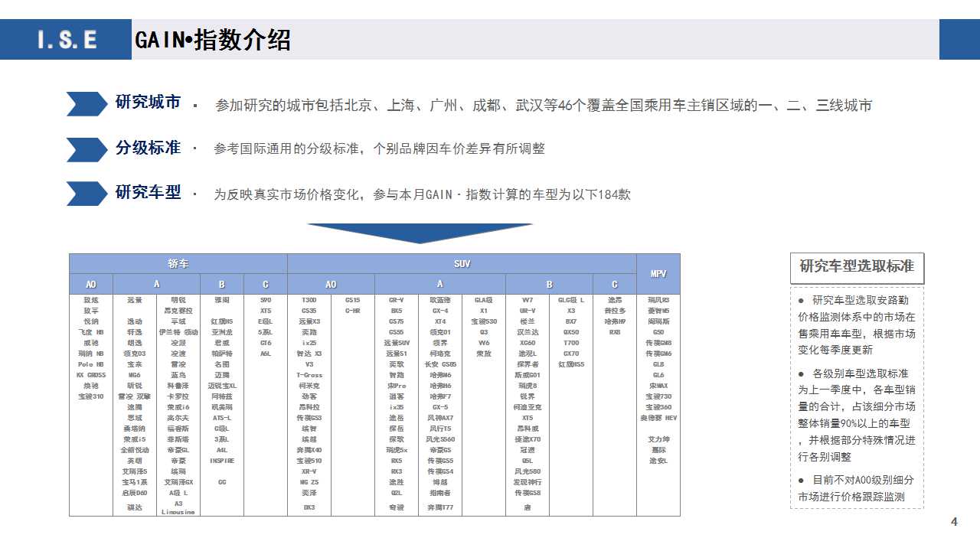Select the T-Cross cell
The width and height of the screenshot is (980, 551).
309,376
